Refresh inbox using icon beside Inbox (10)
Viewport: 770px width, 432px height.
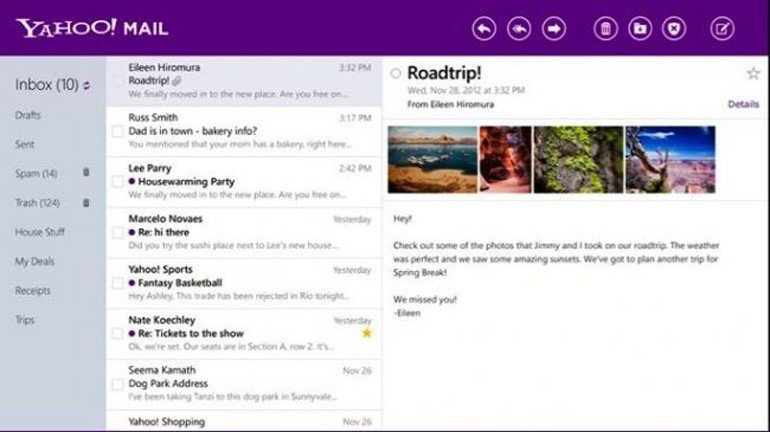[x=86, y=85]
